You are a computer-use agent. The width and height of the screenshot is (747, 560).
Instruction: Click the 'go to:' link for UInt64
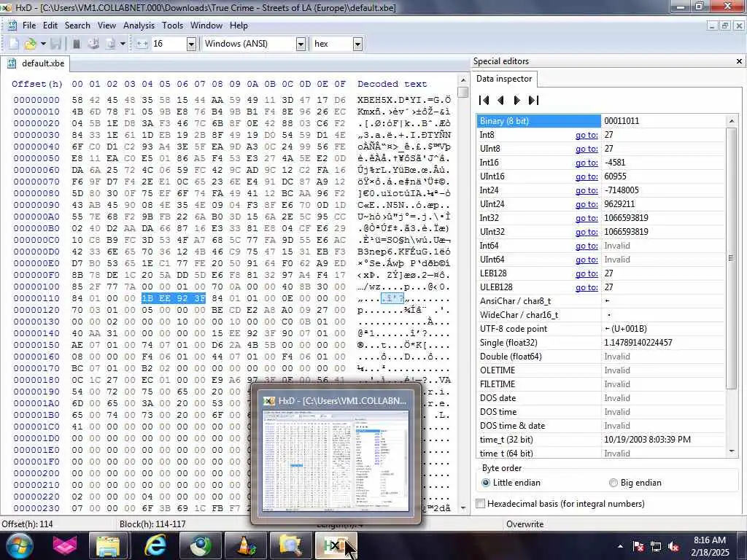(587, 260)
